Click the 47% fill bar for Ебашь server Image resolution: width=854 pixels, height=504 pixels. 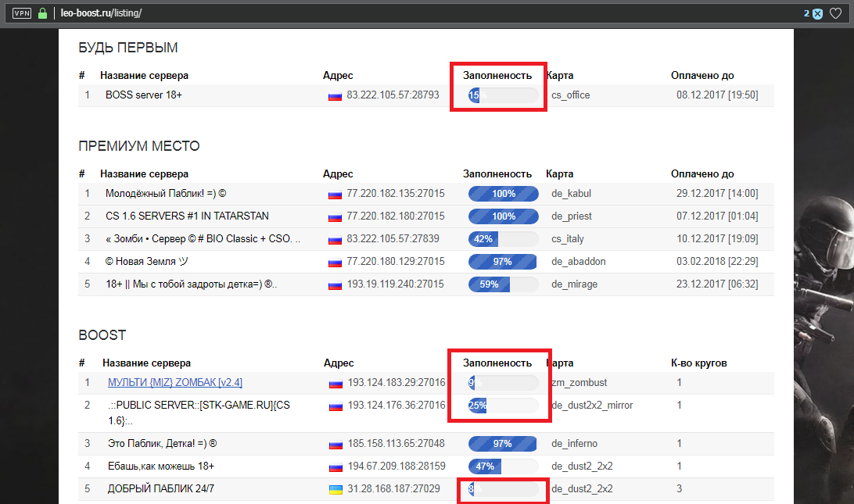pos(504,466)
